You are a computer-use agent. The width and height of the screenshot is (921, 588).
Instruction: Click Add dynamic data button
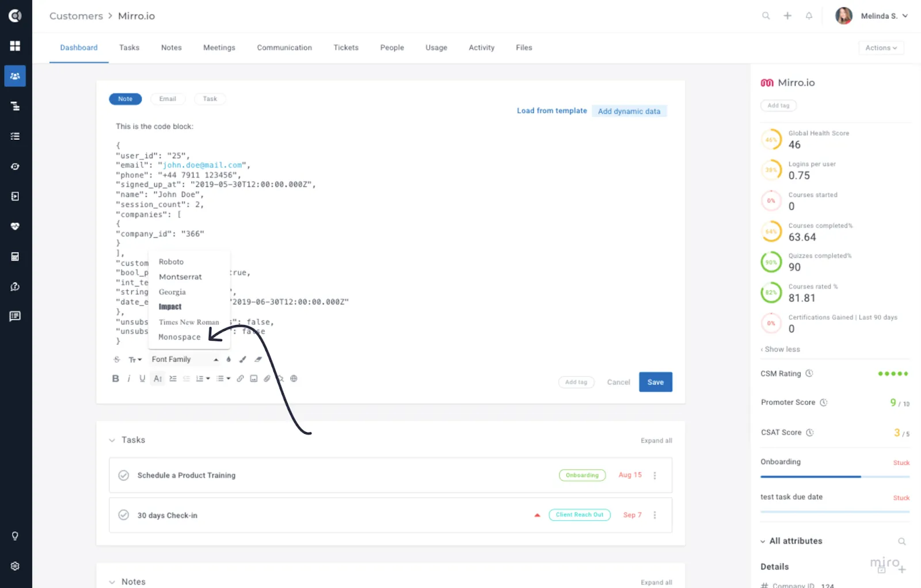click(x=629, y=111)
